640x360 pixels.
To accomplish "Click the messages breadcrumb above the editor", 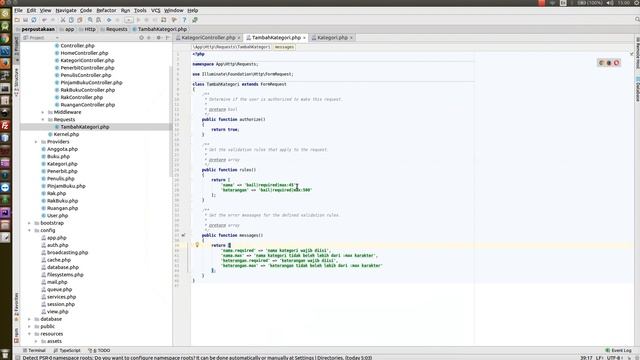I will [x=284, y=47].
